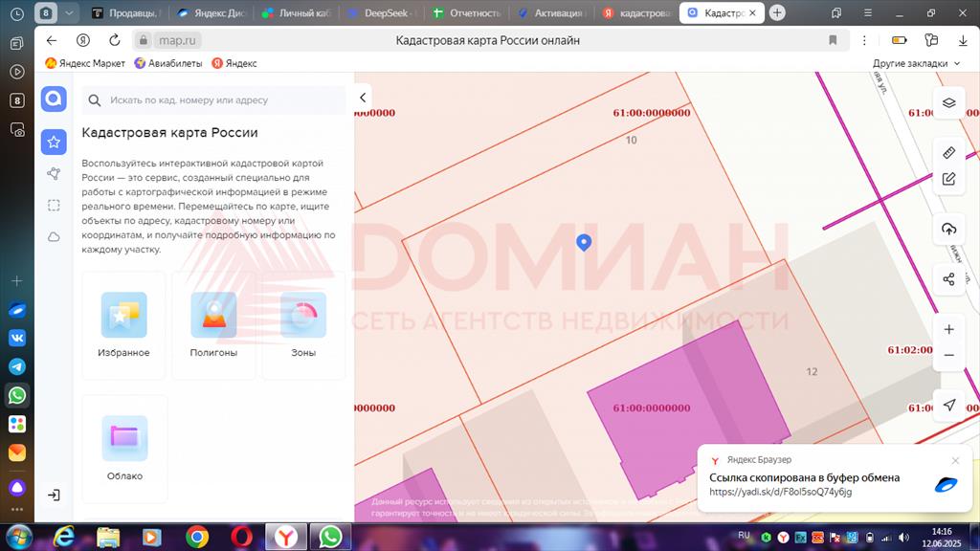Select the polygons sidebar icon
Screen dimensions: 980x551
(54, 174)
